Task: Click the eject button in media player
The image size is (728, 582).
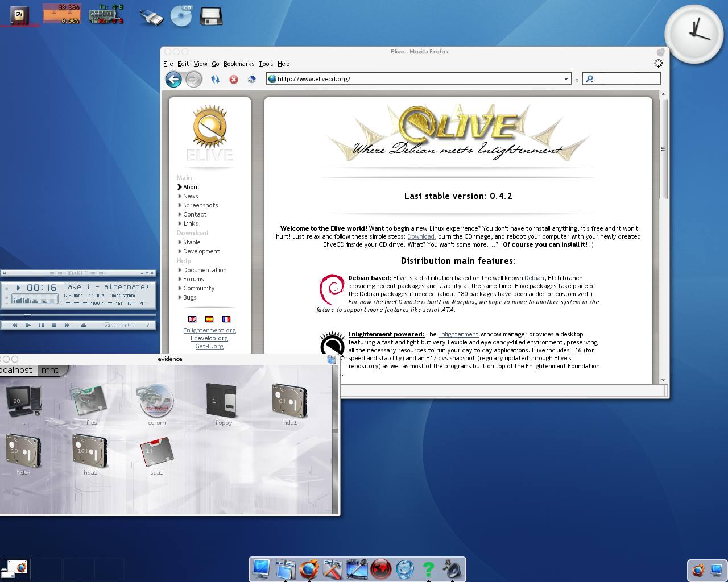Action: pyautogui.click(x=84, y=325)
